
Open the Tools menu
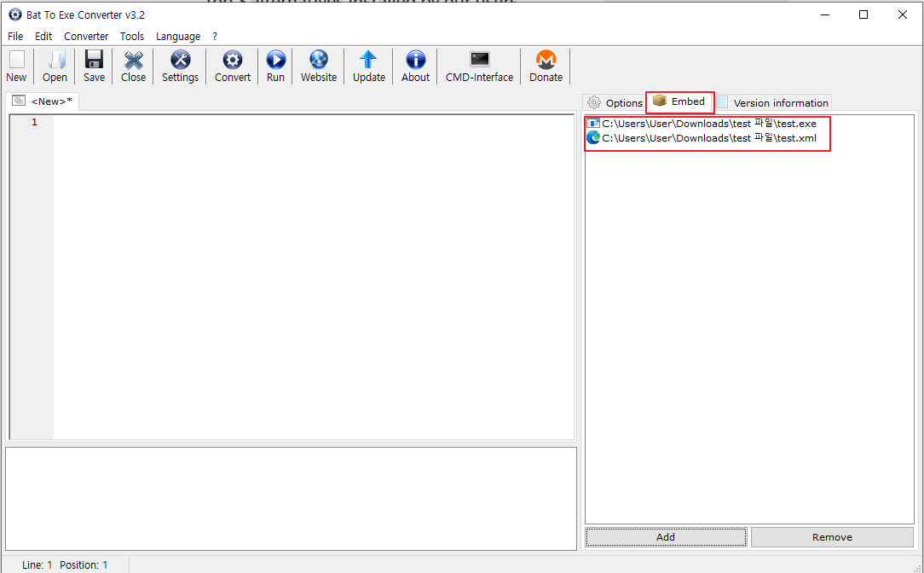(132, 36)
